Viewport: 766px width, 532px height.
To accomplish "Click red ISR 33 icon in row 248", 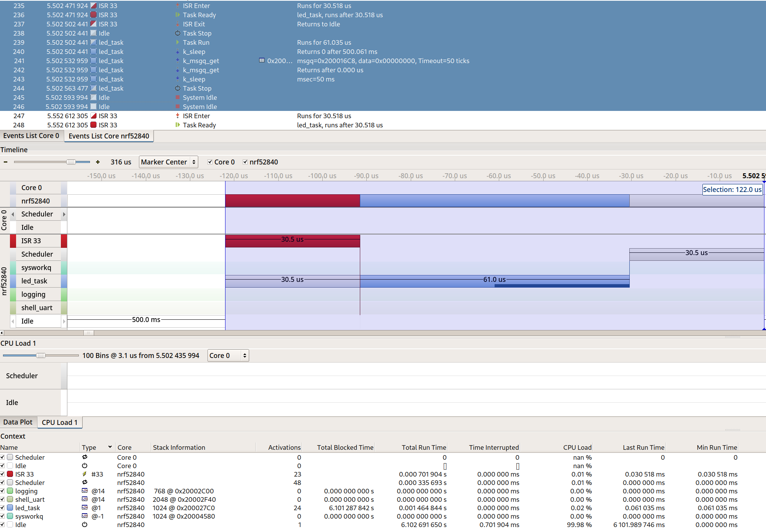I will point(93,125).
